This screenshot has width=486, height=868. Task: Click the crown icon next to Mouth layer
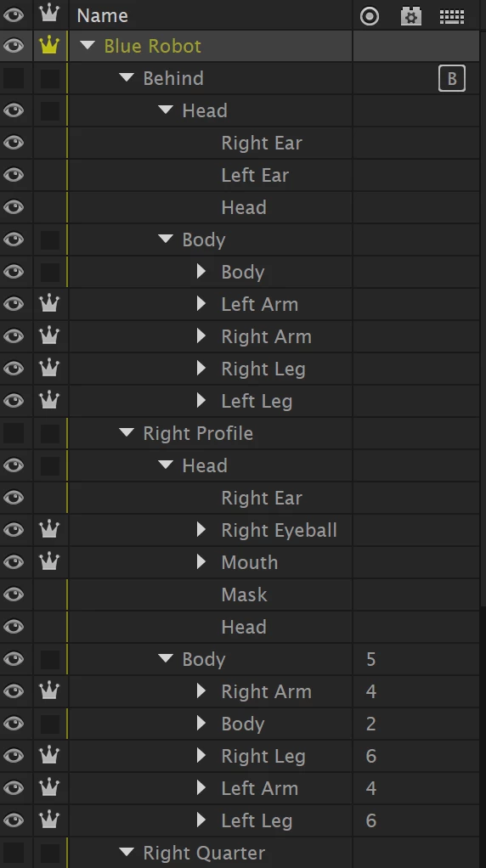[49, 562]
